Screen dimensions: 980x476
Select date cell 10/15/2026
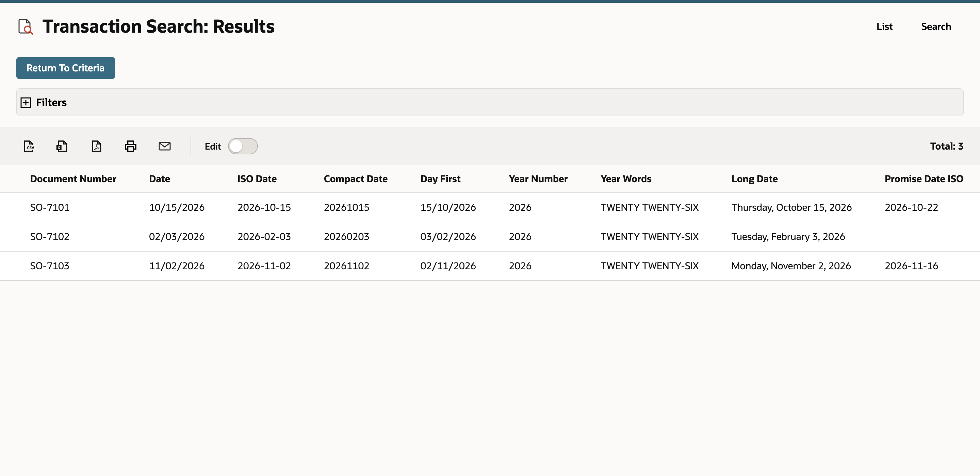coord(177,207)
